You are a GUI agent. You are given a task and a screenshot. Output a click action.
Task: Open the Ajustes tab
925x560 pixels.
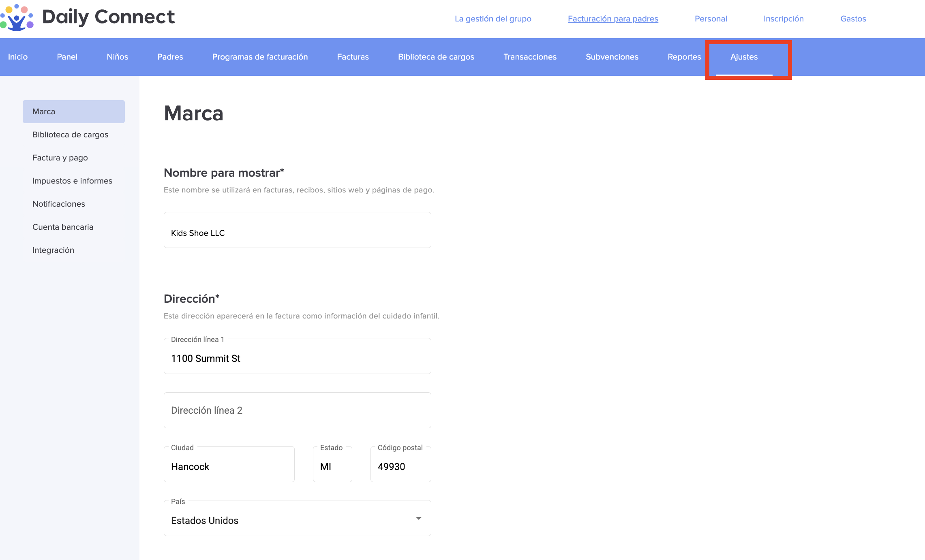point(743,57)
